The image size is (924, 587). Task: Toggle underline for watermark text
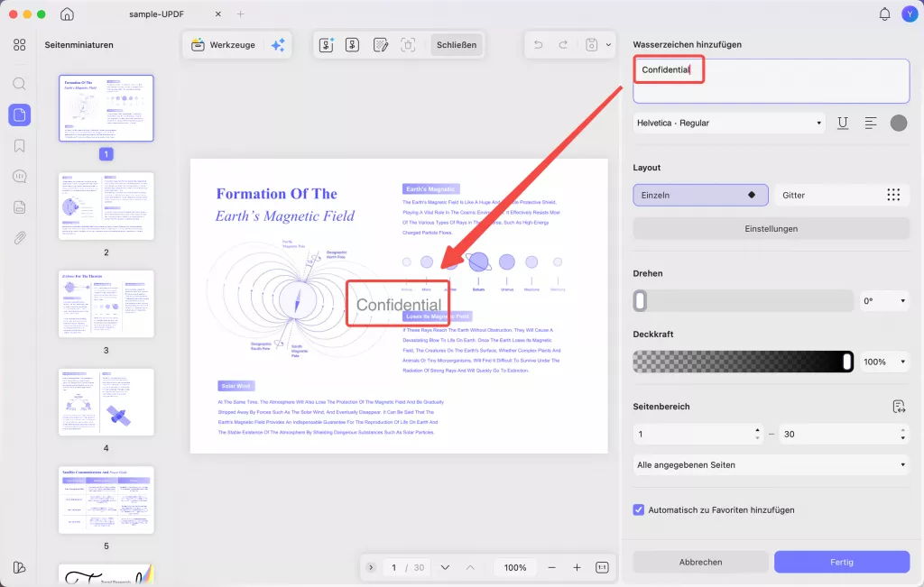(843, 123)
